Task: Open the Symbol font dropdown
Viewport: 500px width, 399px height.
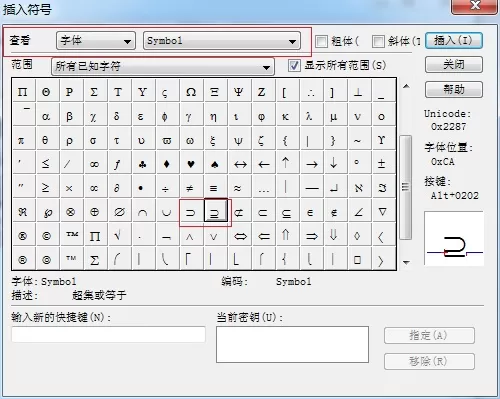Action: pos(222,41)
